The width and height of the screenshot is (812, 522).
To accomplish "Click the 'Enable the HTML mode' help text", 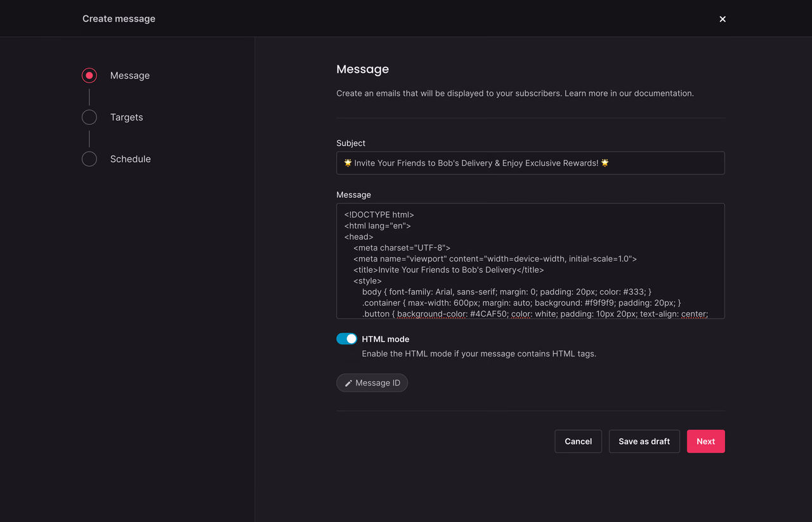I will pyautogui.click(x=479, y=354).
